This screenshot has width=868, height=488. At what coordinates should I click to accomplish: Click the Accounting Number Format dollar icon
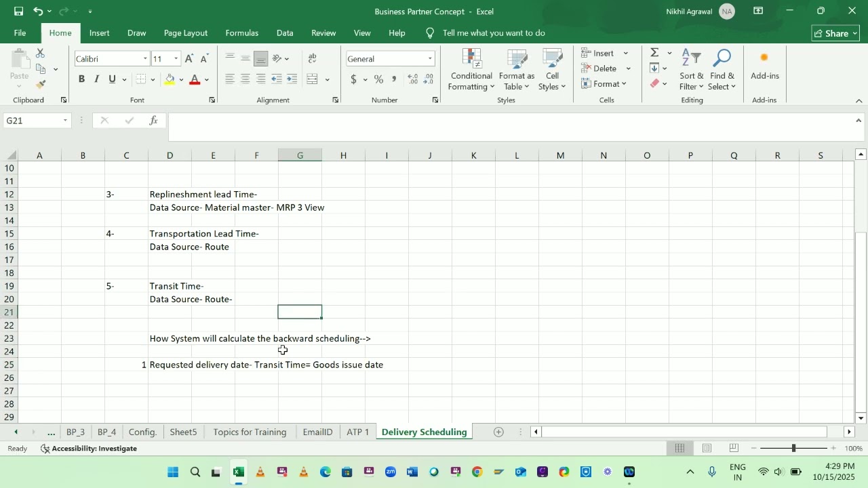[353, 79]
